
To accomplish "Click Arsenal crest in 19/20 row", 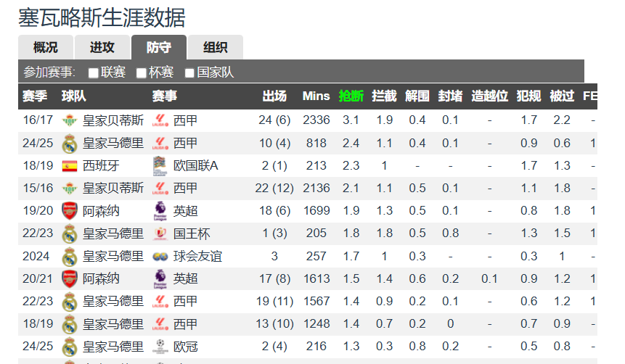I will (x=70, y=211).
